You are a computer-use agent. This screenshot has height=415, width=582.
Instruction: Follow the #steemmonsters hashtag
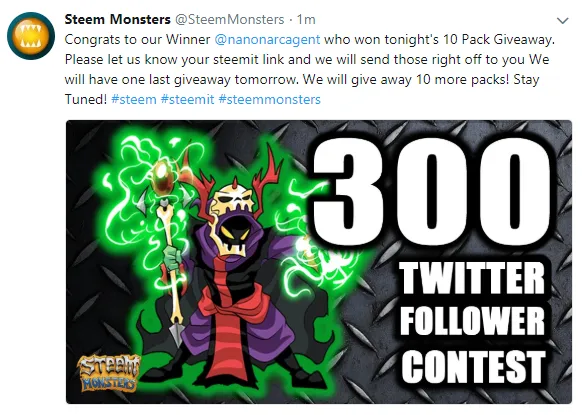tap(269, 99)
